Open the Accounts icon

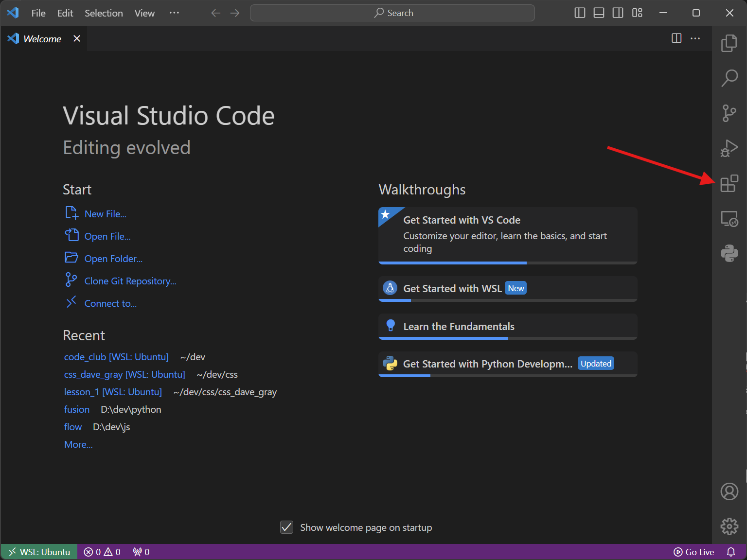(729, 491)
